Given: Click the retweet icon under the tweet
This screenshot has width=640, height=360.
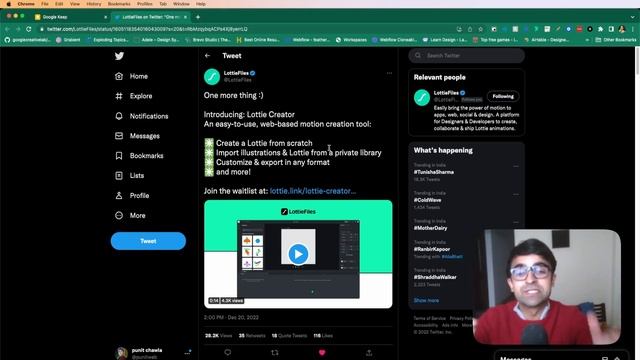Looking at the screenshot, I should point(275,352).
